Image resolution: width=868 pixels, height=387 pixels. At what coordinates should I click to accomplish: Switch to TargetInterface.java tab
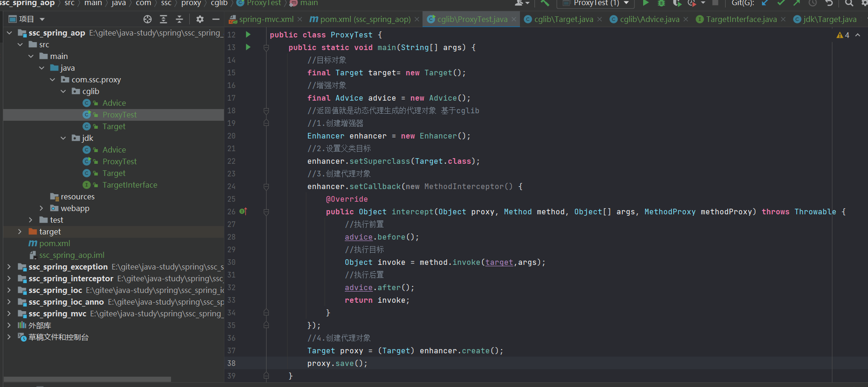(x=741, y=20)
